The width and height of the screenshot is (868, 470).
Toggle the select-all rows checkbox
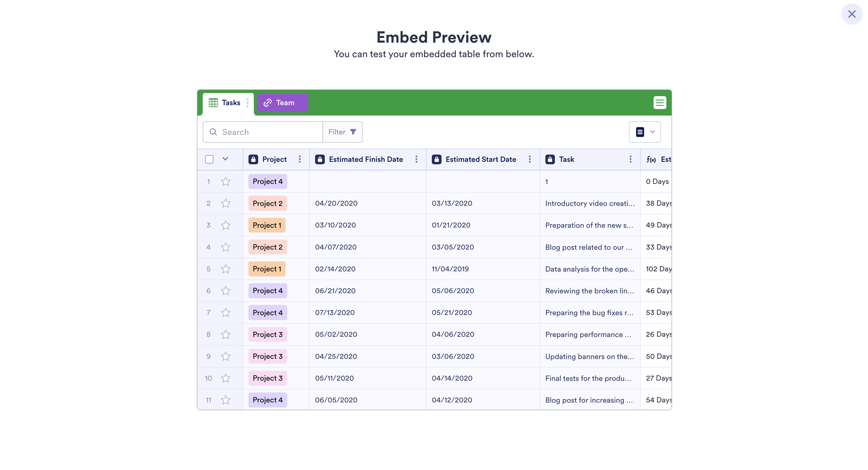(209, 159)
